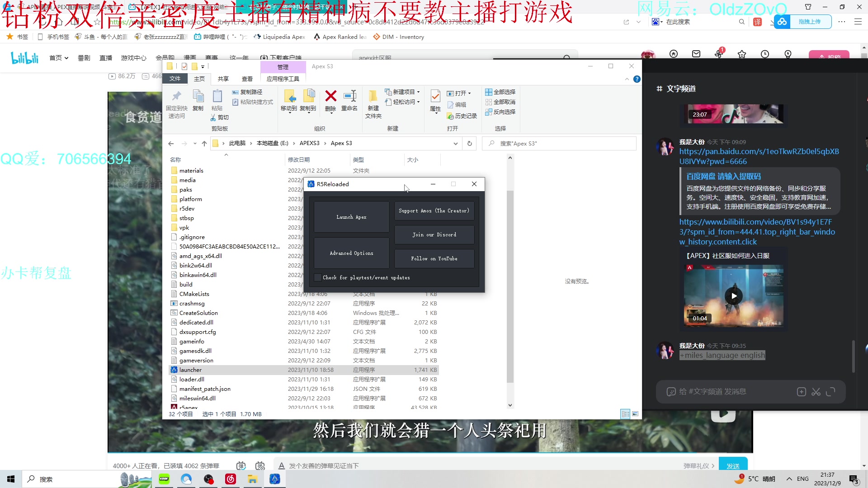Screen dimensions: 868x488
Task: Click Invert selection in ribbon
Action: pyautogui.click(x=500, y=112)
